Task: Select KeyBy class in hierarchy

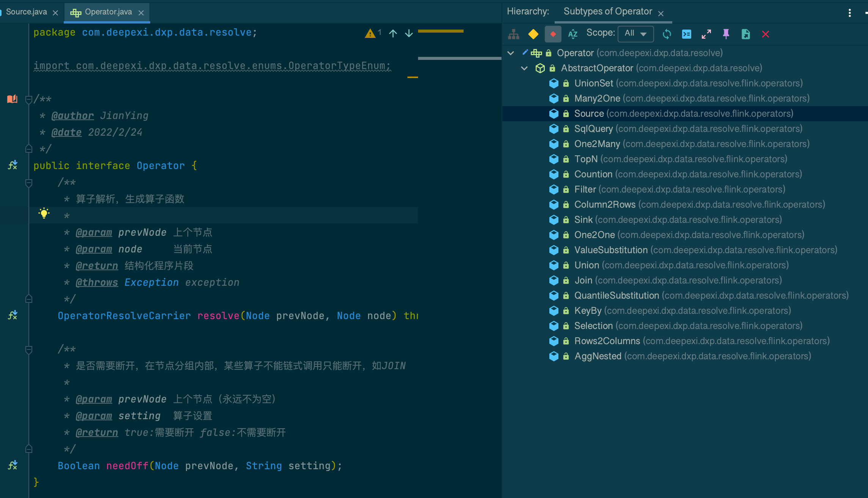Action: point(682,310)
